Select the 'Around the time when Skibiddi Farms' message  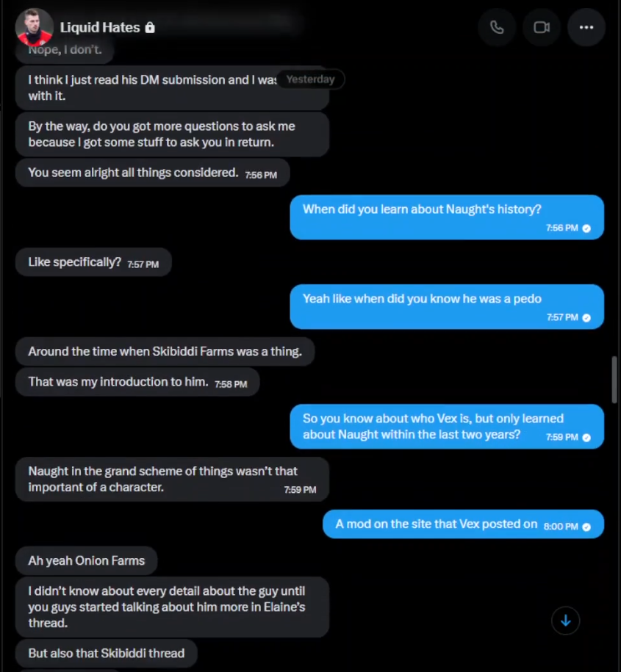coord(165,352)
